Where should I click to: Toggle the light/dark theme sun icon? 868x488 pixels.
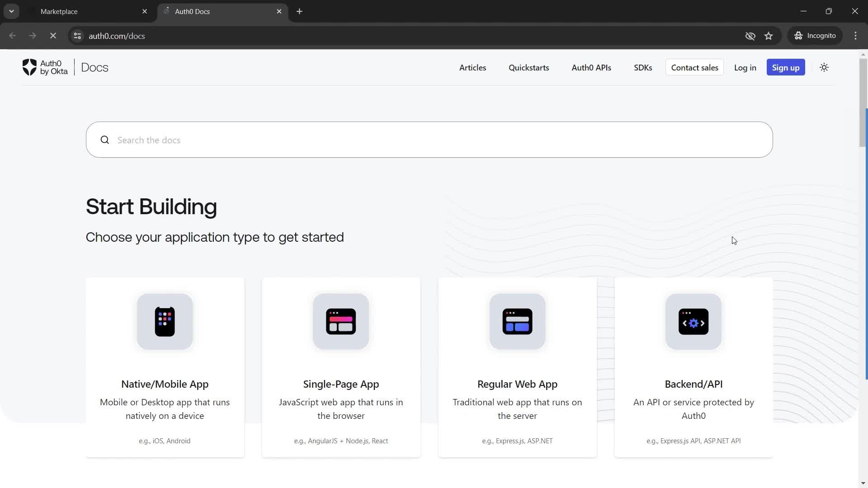pos(824,67)
